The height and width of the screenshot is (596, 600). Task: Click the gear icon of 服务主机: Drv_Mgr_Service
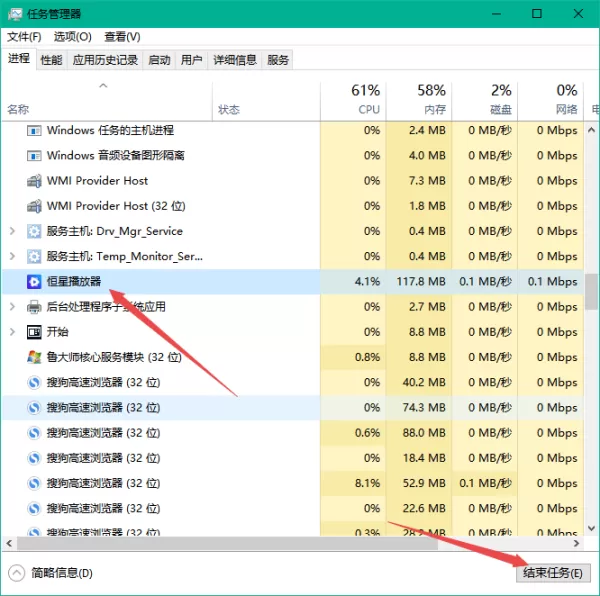34,231
